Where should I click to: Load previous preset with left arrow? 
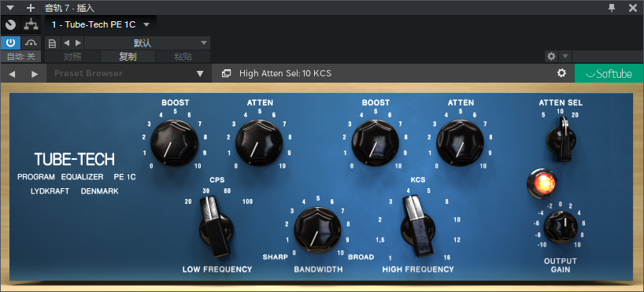[x=67, y=43]
